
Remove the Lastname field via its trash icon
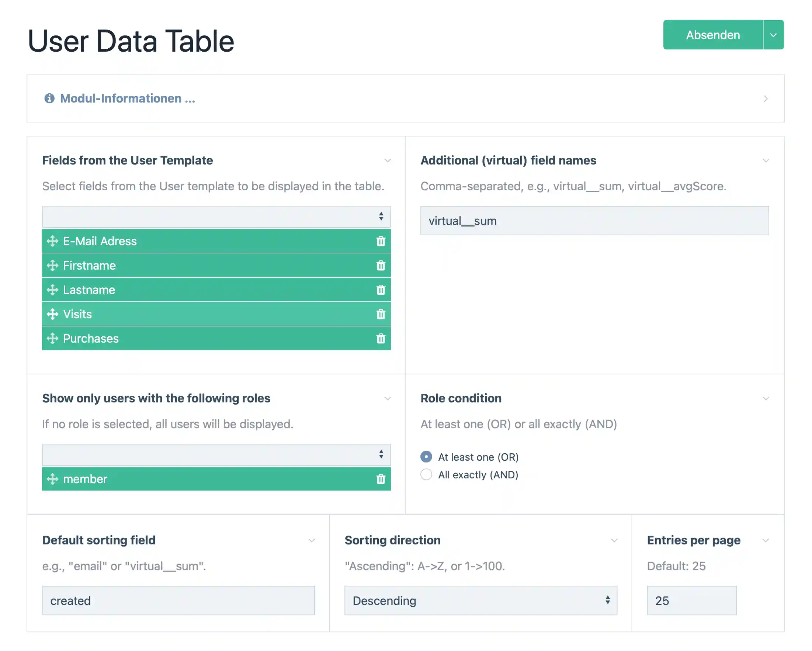coord(381,290)
